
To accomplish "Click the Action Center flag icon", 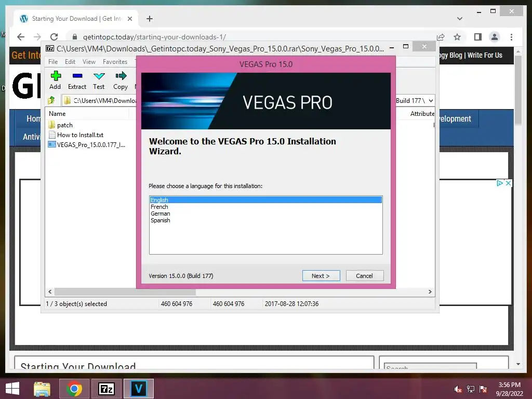I will pyautogui.click(x=483, y=389).
